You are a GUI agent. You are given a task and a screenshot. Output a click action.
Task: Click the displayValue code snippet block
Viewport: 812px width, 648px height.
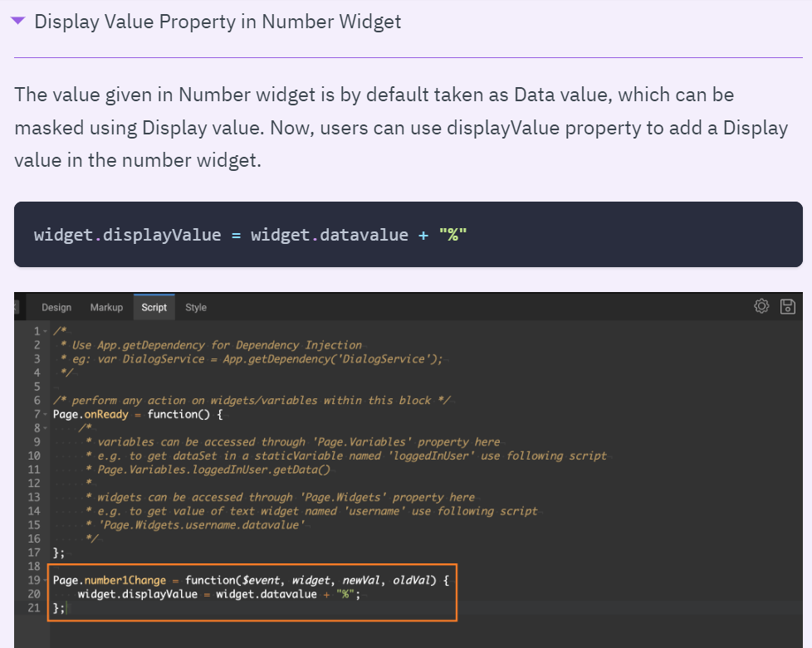click(x=408, y=235)
